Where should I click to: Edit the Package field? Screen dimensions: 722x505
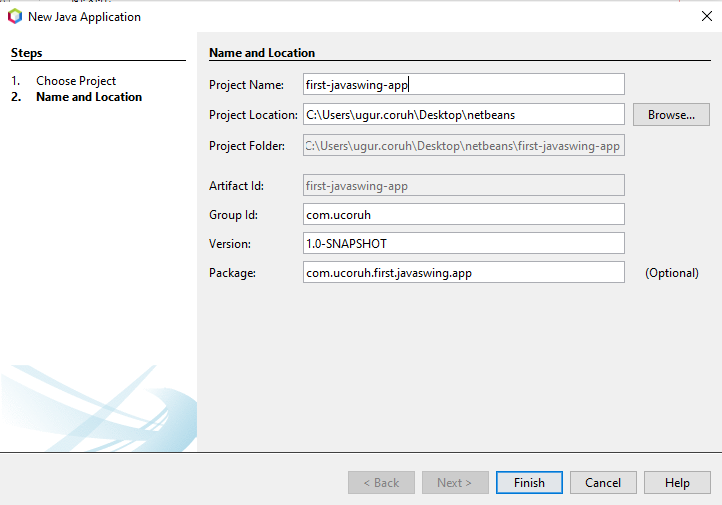[x=464, y=272]
